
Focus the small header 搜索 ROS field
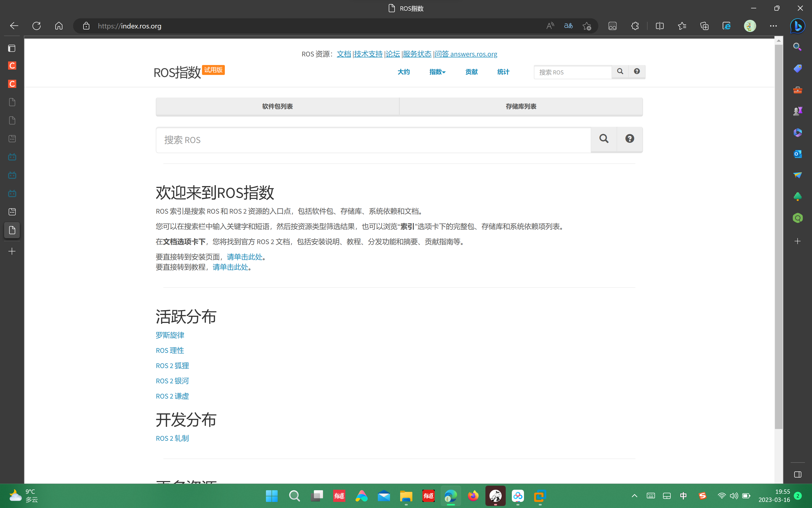[573, 72]
